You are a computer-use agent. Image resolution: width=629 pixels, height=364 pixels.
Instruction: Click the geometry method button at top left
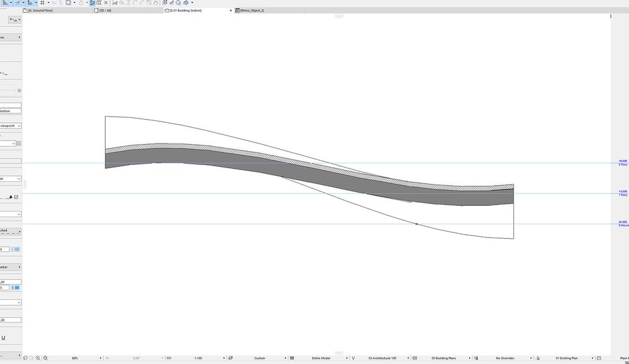14,20
